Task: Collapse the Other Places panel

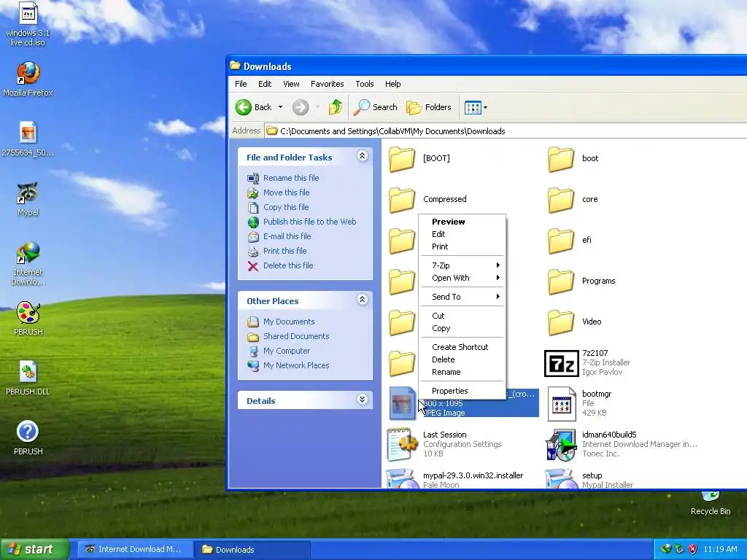Action: click(x=362, y=300)
